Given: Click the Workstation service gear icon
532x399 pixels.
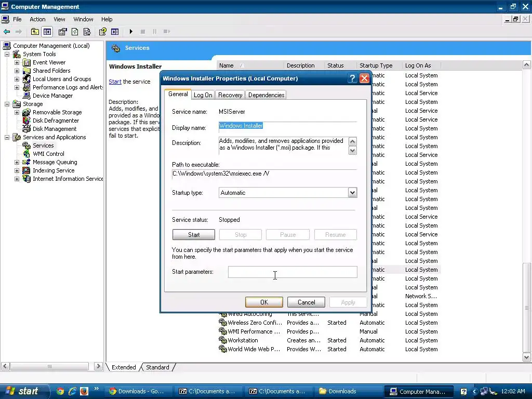Looking at the screenshot, I should (222, 340).
